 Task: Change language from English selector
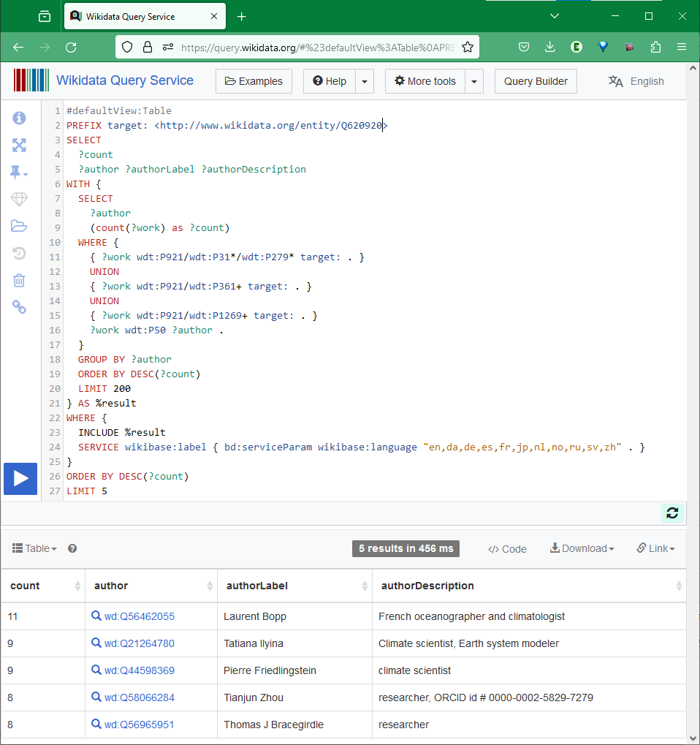click(x=636, y=81)
